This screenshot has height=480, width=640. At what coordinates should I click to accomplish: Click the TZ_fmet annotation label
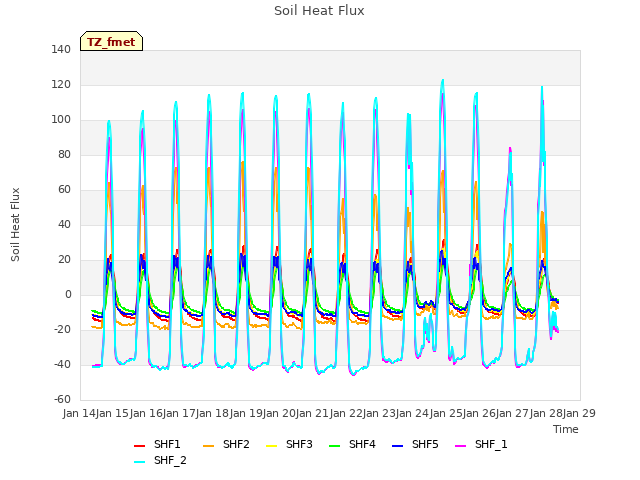point(111,41)
